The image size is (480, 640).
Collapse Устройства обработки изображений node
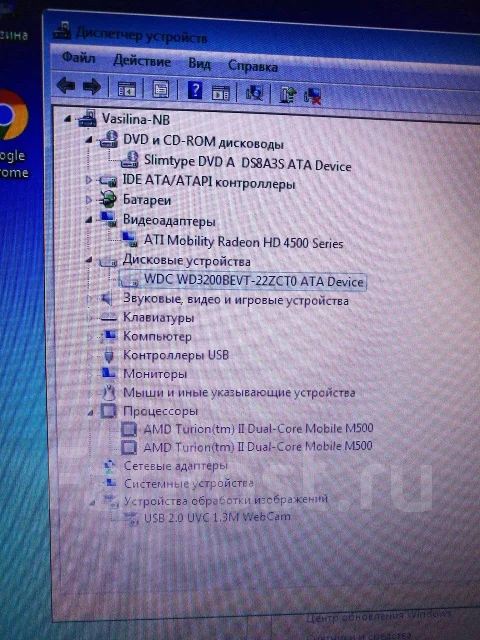click(92, 503)
